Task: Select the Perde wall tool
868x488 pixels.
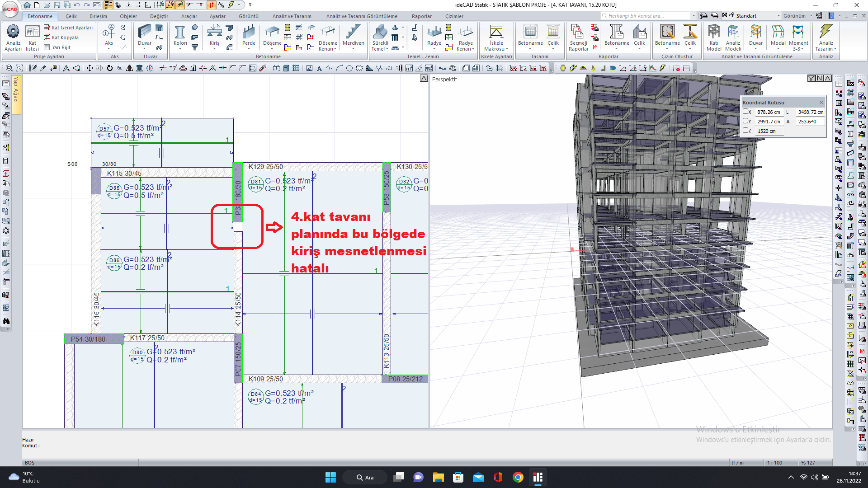Action: (249, 35)
